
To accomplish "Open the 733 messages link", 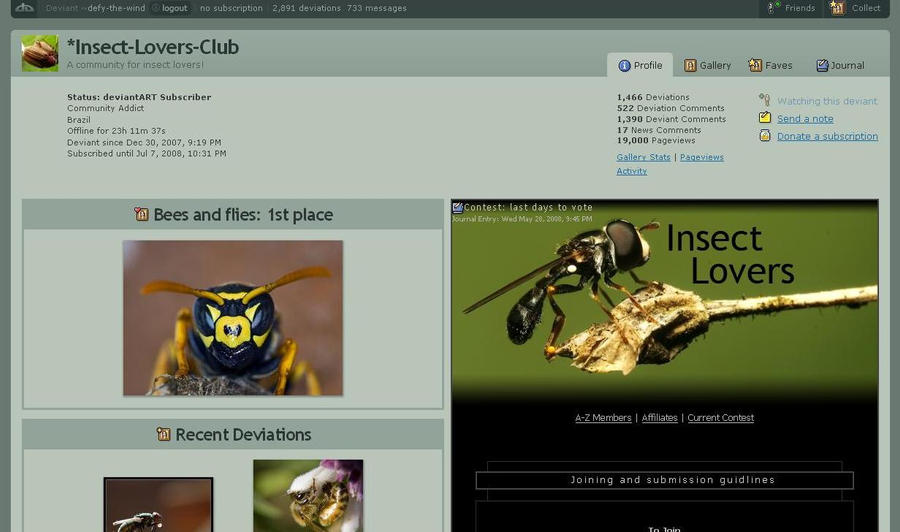I will pyautogui.click(x=377, y=8).
